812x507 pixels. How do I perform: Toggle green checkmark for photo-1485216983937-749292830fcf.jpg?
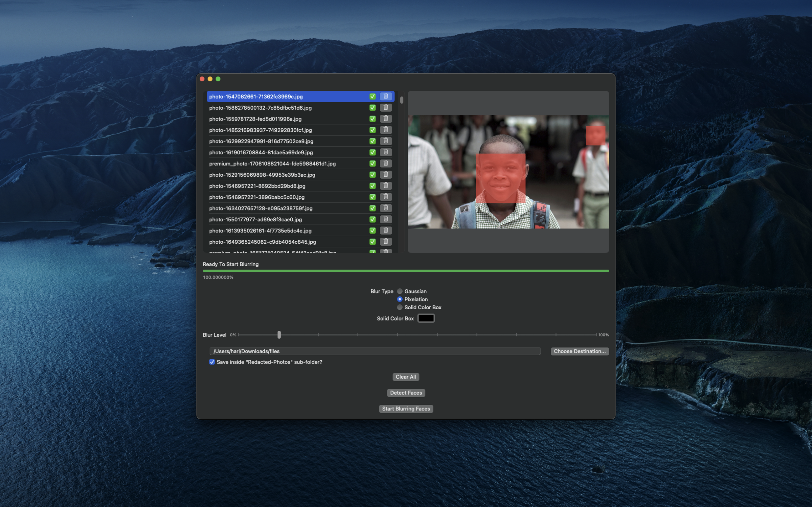[372, 130]
